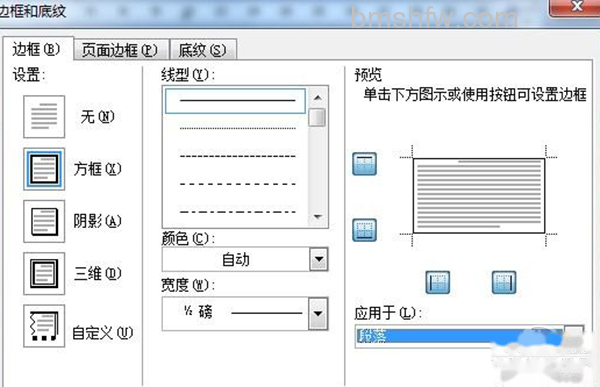Choose the dotted line style in the list
The height and width of the screenshot is (387, 600).
[237, 128]
